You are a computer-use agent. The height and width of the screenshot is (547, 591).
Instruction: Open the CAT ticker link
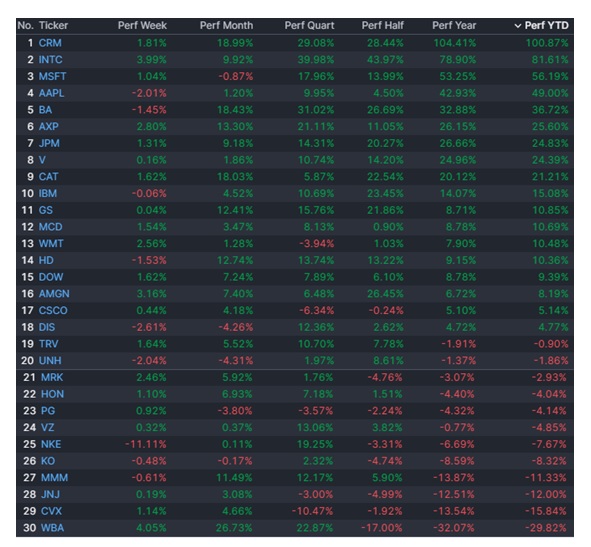48,177
